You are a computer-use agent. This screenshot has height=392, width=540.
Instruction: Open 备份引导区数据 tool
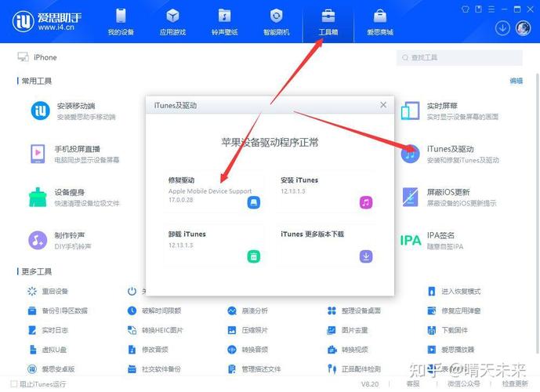point(57,310)
